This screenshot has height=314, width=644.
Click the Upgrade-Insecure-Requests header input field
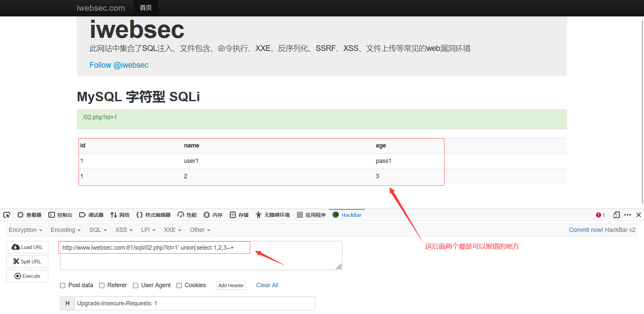pos(195,303)
